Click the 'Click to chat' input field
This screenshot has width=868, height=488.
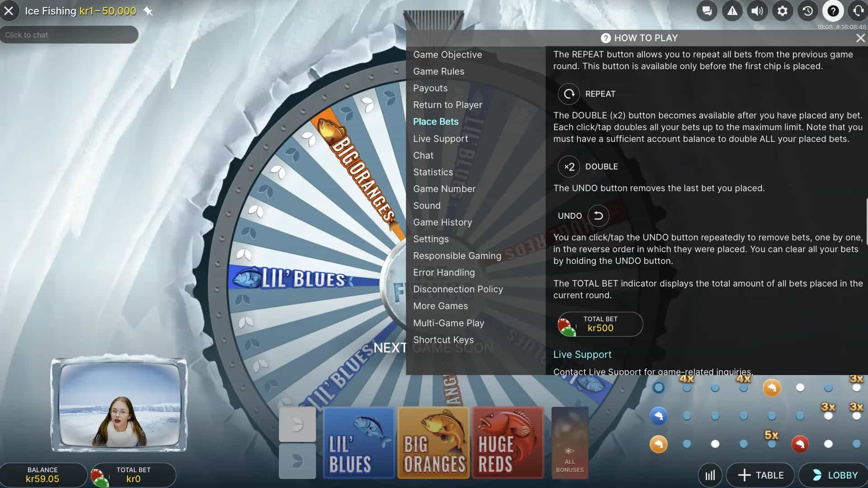coord(69,34)
